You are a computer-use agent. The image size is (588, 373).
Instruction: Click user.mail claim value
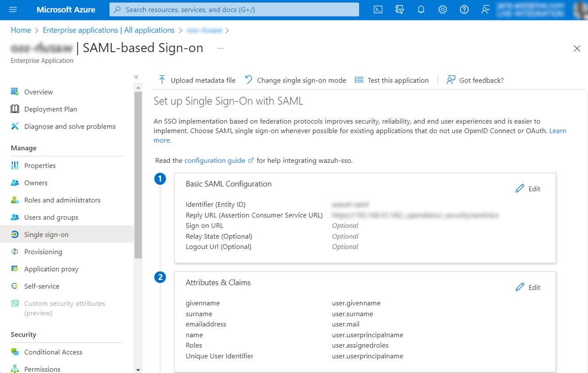[345, 324]
